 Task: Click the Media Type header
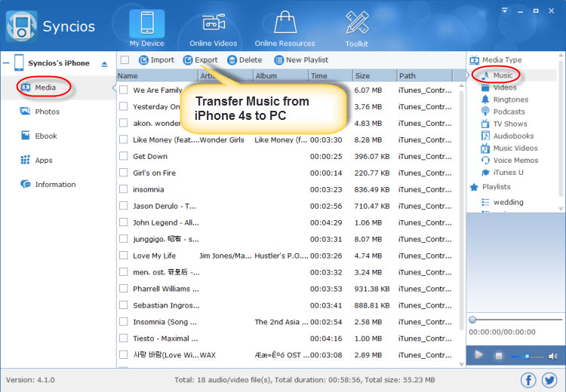pyautogui.click(x=496, y=60)
